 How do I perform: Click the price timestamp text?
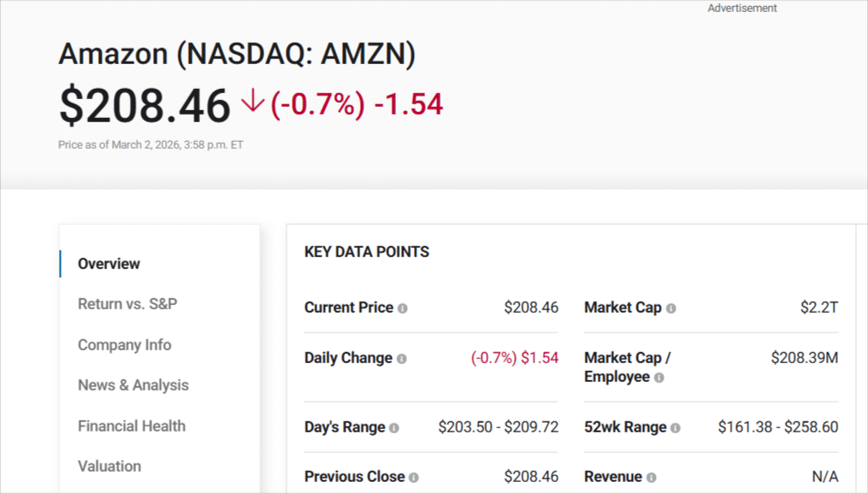(x=150, y=144)
